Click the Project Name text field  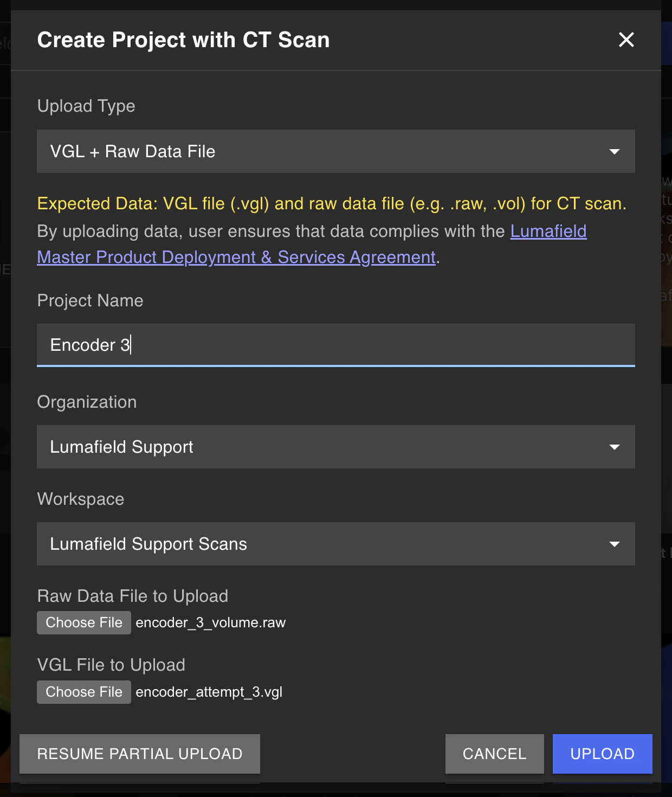335,345
